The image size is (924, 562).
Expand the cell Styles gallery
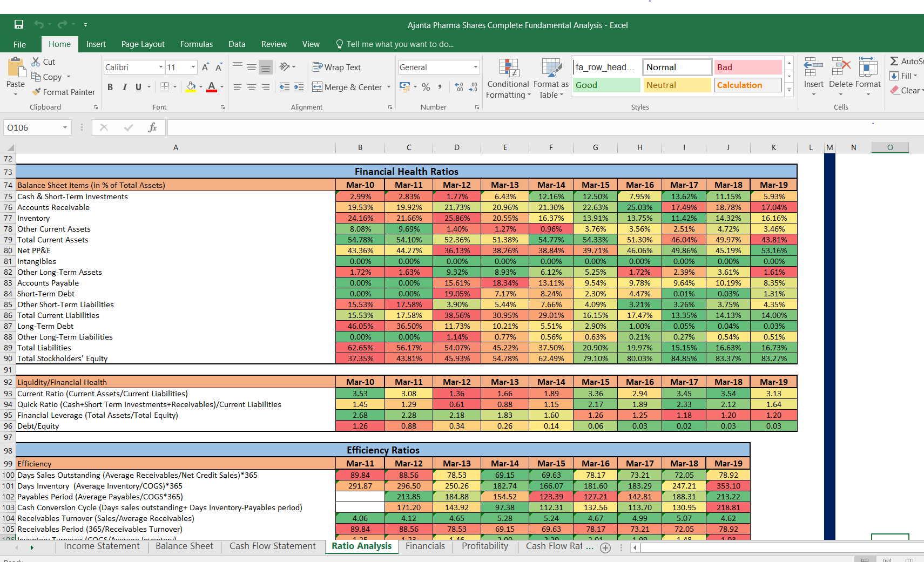click(x=789, y=90)
